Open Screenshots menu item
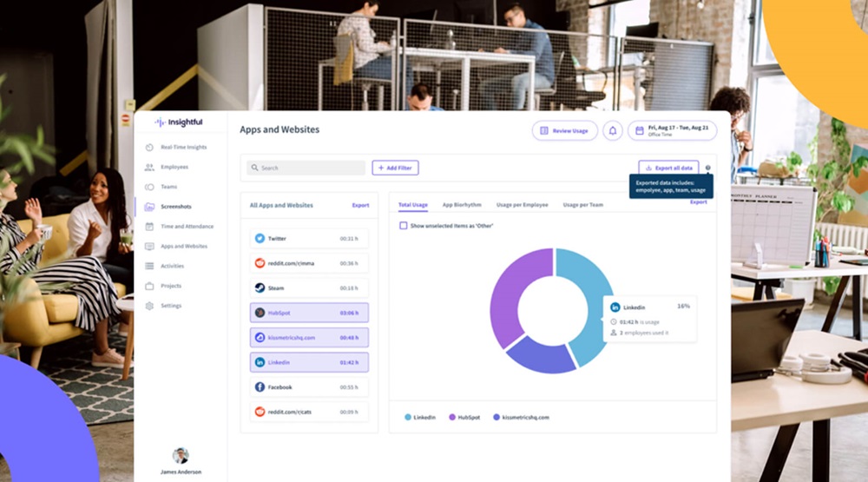Viewport: 868px width, 482px height. tap(175, 207)
